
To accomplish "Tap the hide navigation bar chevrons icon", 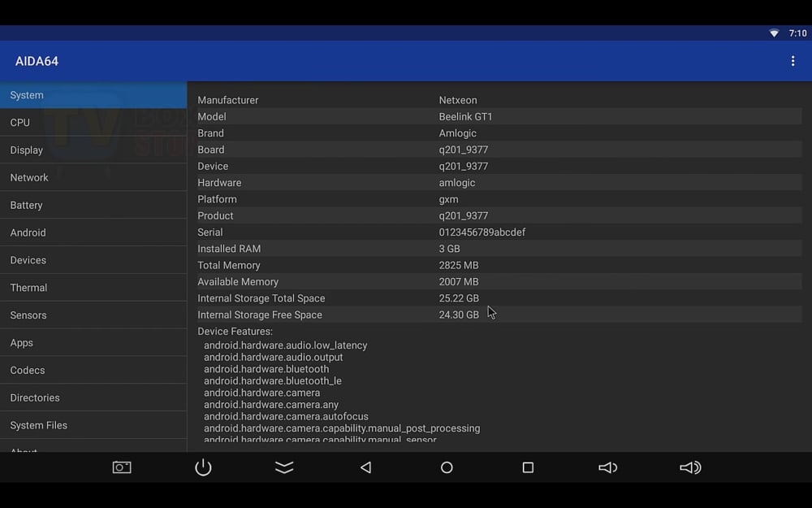I will point(284,467).
